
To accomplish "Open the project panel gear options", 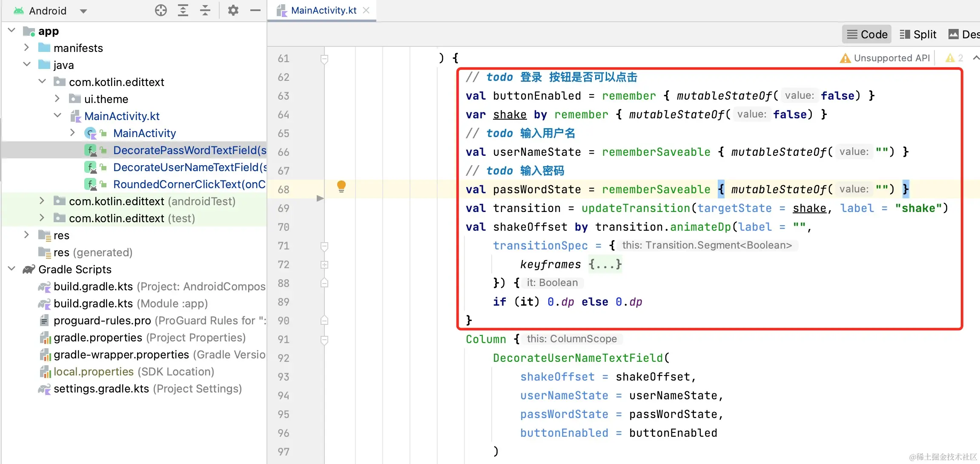I will pos(233,10).
